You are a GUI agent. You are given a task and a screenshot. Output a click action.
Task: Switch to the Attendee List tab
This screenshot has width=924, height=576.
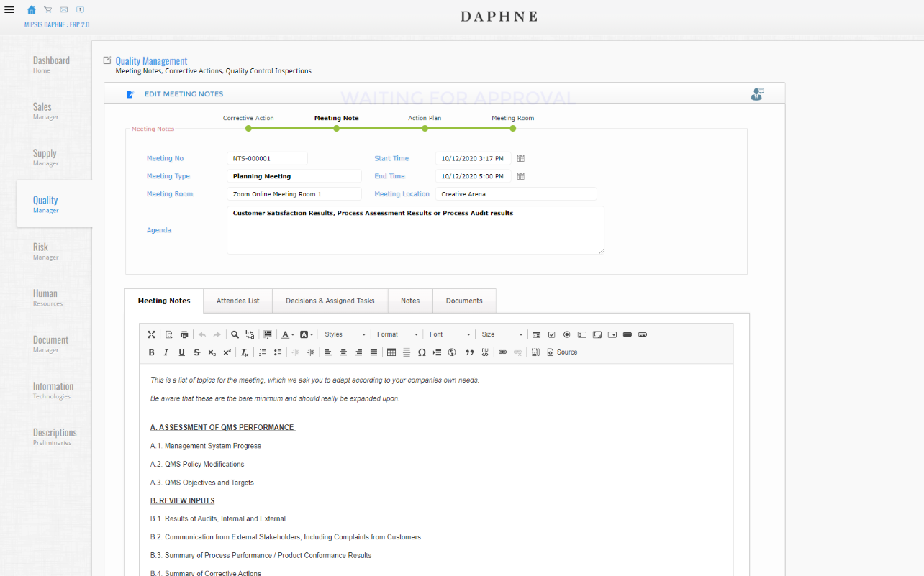(x=238, y=301)
